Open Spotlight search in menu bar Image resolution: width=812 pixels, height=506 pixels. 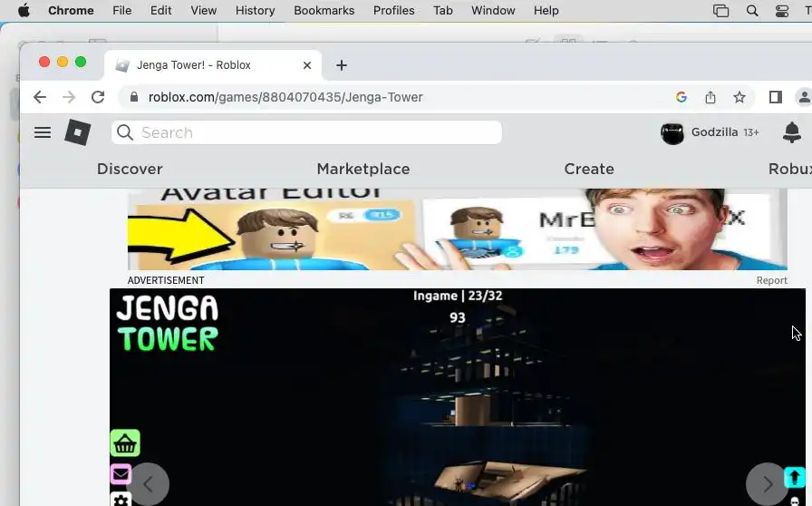point(752,10)
